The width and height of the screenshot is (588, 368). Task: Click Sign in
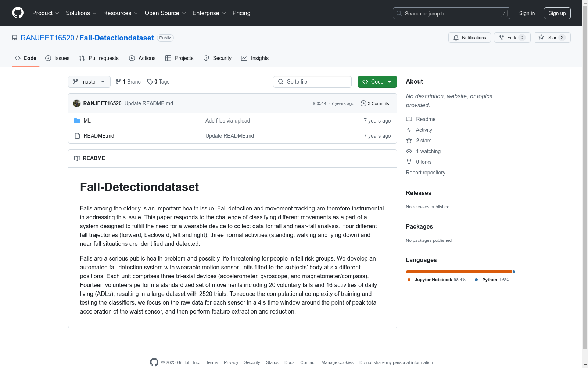(x=527, y=13)
